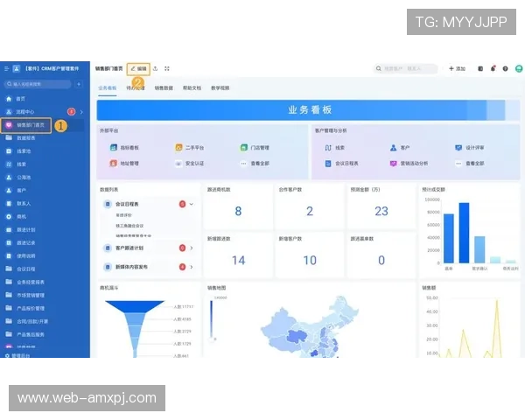Collapse the sidebar with the hamburger icon

pyautogui.click(x=6, y=68)
